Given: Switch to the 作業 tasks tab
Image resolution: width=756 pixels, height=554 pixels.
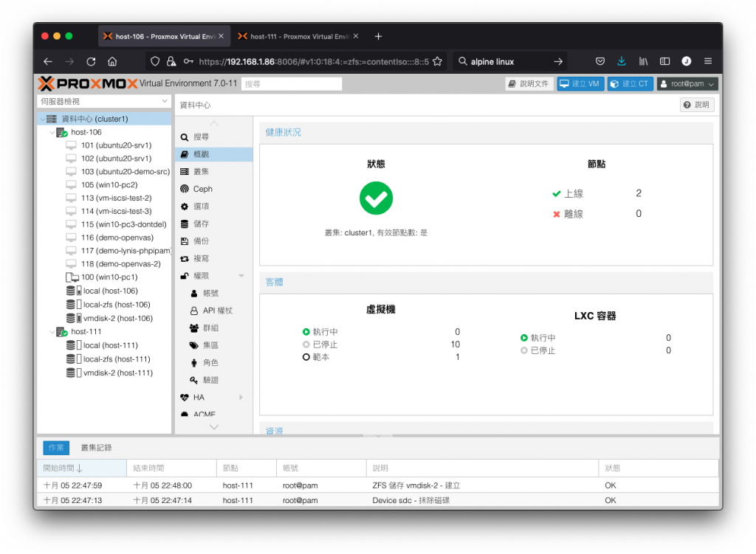Looking at the screenshot, I should tap(56, 448).
